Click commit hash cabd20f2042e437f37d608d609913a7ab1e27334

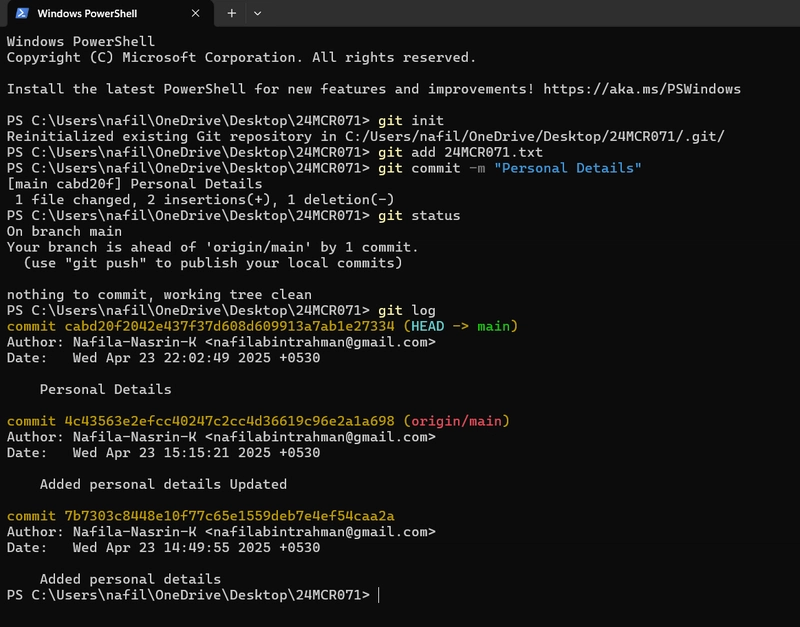click(229, 327)
